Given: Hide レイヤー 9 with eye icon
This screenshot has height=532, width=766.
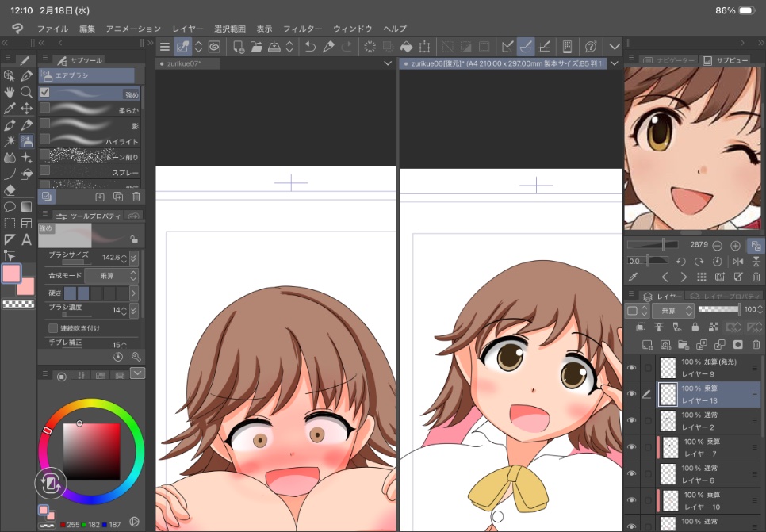Looking at the screenshot, I should click(632, 367).
